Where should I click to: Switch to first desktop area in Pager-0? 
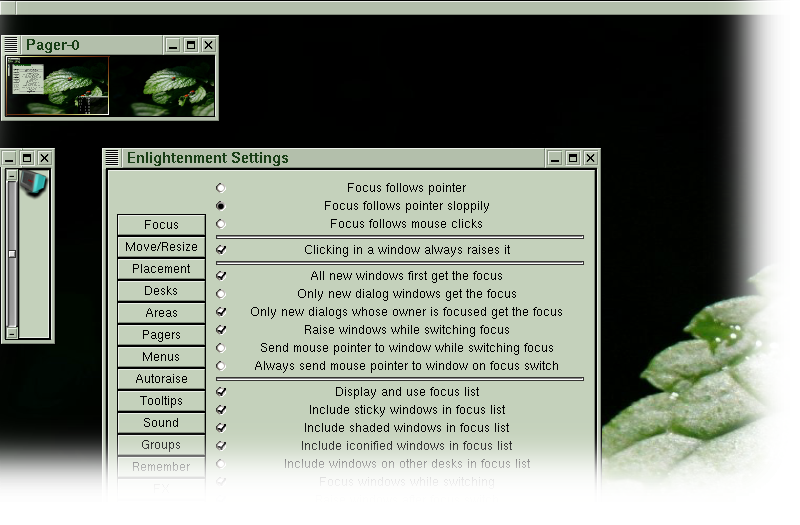pos(57,86)
